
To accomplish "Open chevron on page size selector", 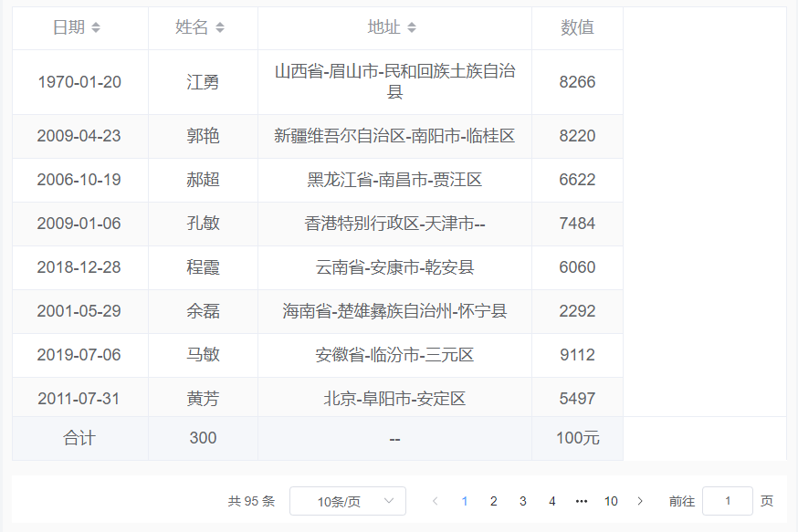I will pyautogui.click(x=387, y=501).
